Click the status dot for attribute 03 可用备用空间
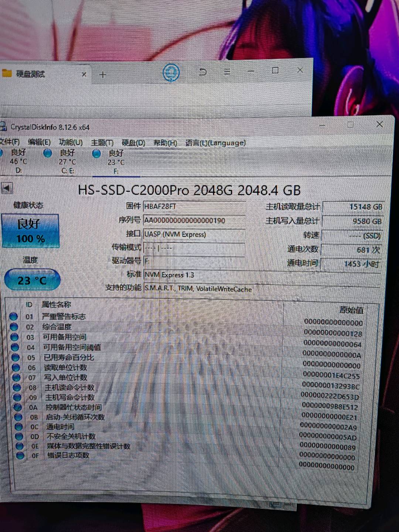Image resolution: width=399 pixels, height=532 pixels. click(14, 337)
